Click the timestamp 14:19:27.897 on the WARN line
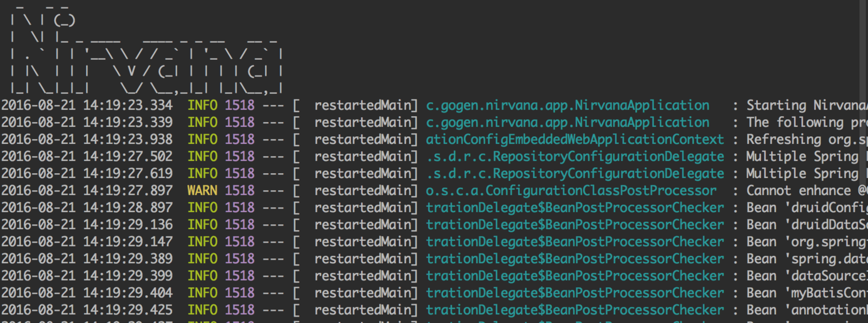This screenshot has width=868, height=323. click(128, 191)
